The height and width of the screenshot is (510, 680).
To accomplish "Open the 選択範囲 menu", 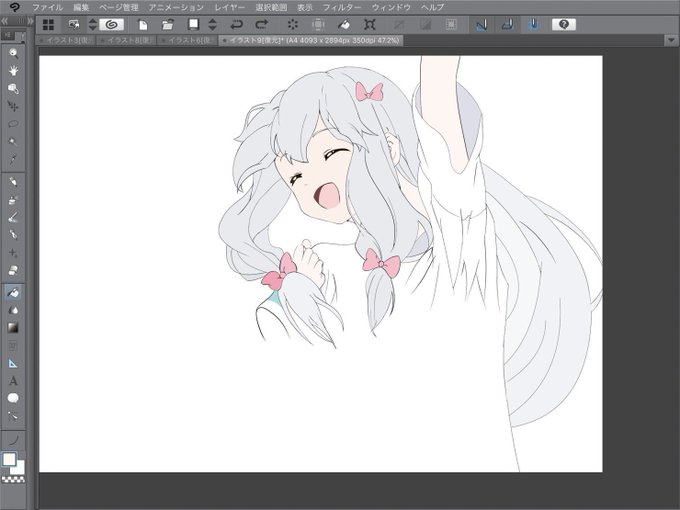I will (x=271, y=7).
